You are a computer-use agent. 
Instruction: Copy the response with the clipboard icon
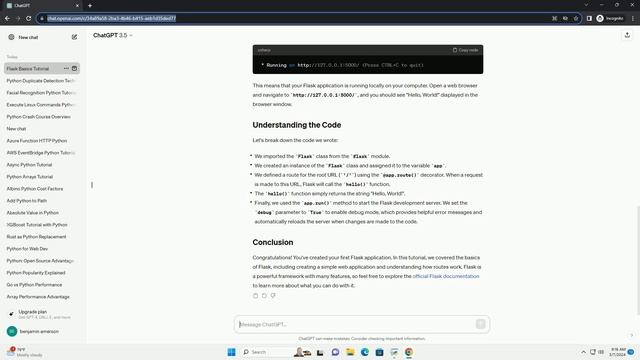[x=256, y=296]
